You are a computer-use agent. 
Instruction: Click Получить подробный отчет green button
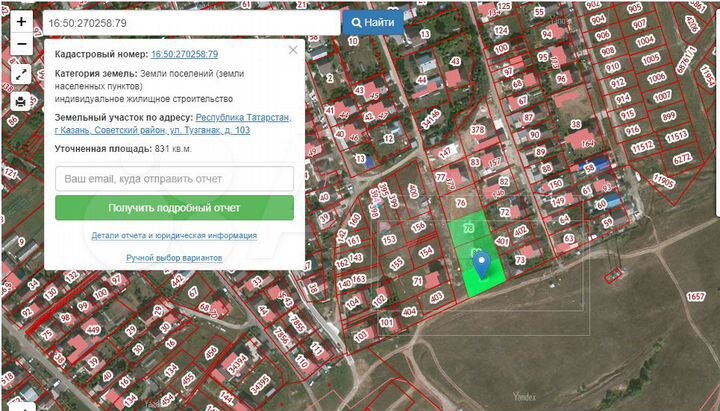click(174, 208)
